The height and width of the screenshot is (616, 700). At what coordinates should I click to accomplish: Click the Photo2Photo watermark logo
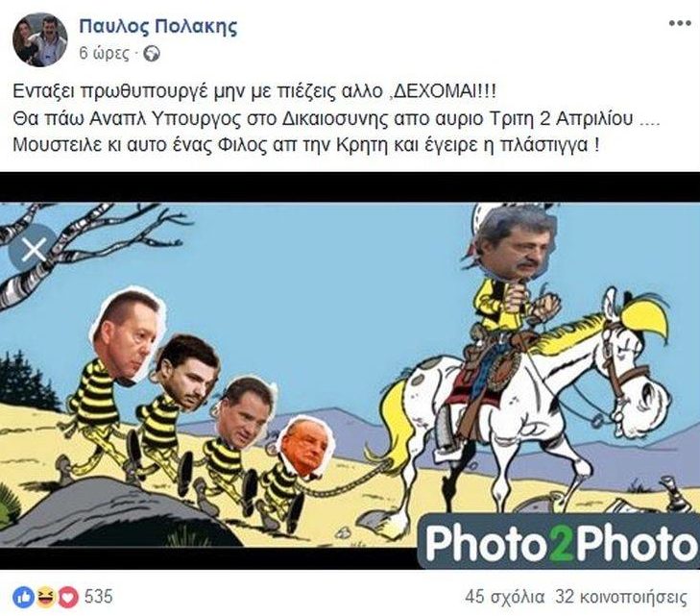click(559, 540)
